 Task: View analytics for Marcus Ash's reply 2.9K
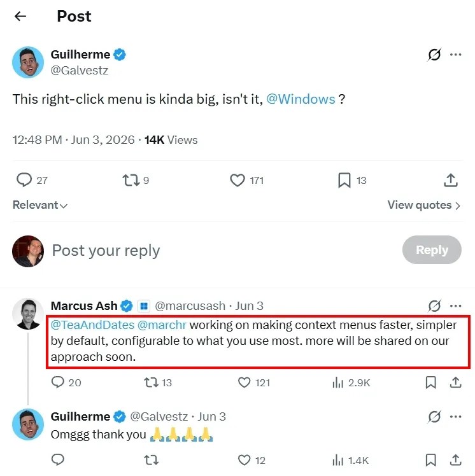tap(351, 382)
